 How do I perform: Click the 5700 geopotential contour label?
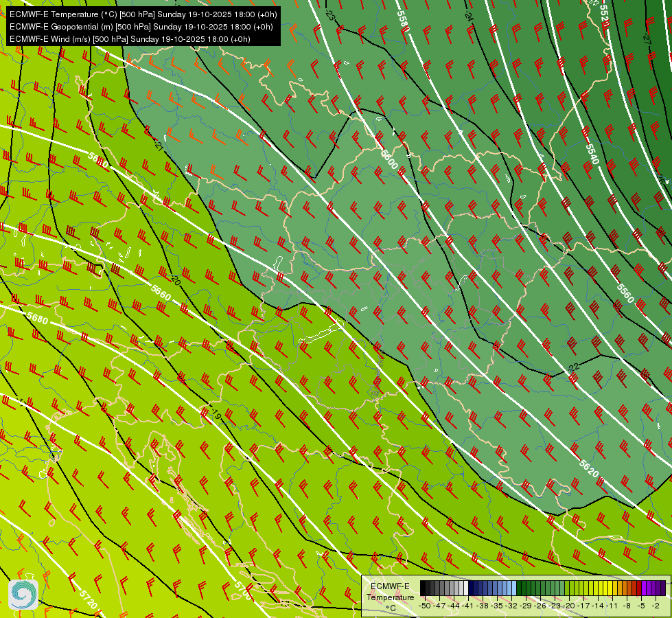[242, 590]
